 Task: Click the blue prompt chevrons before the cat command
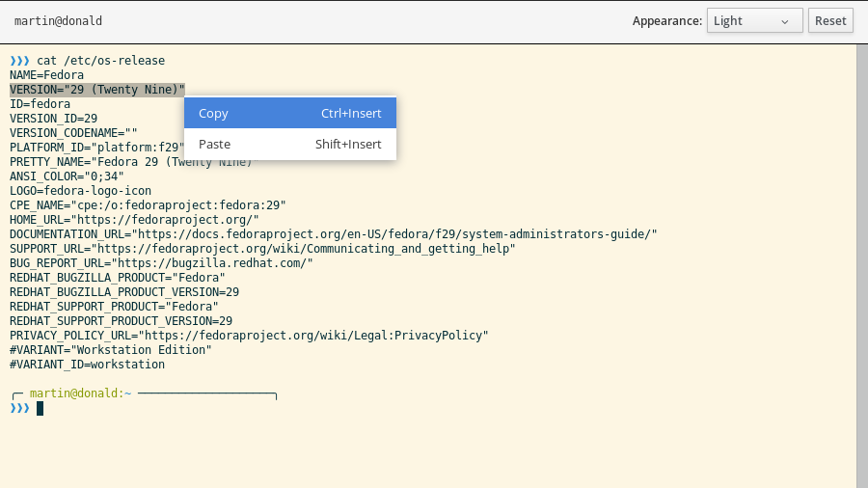pyautogui.click(x=19, y=61)
